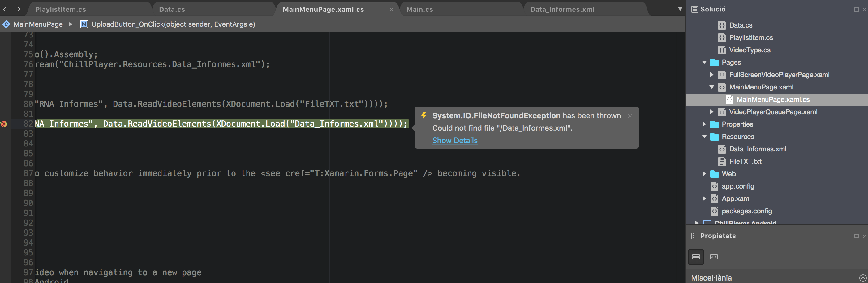Click the Data_Informes.xml file icon in tree

point(722,149)
